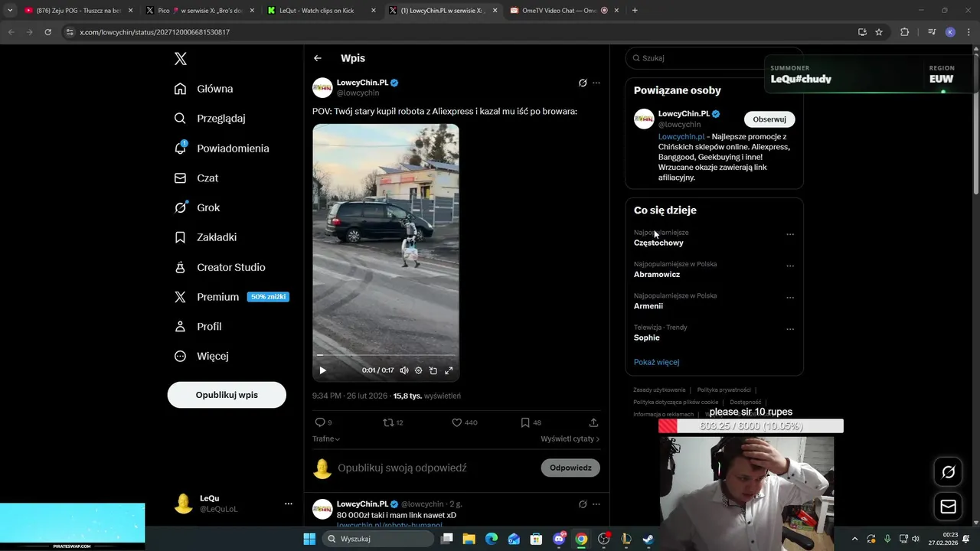Switch to OmeTV Video Chat tab
This screenshot has width=980, height=551.
(x=564, y=11)
